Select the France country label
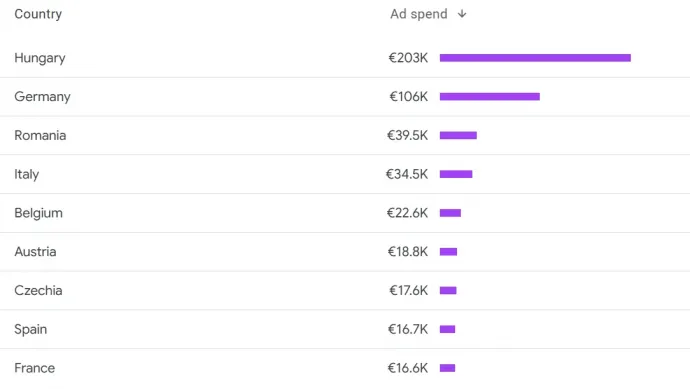Viewport: 690px width, 389px height. point(34,368)
